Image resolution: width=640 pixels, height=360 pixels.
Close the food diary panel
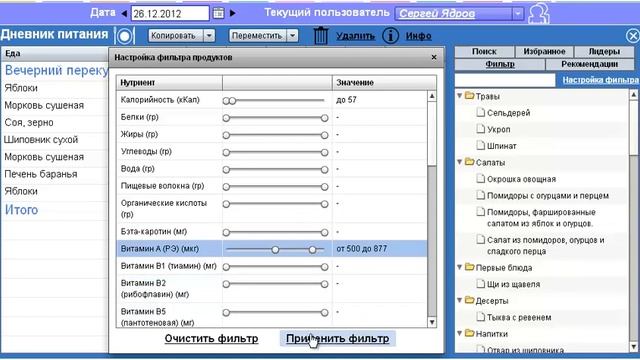coord(633,36)
